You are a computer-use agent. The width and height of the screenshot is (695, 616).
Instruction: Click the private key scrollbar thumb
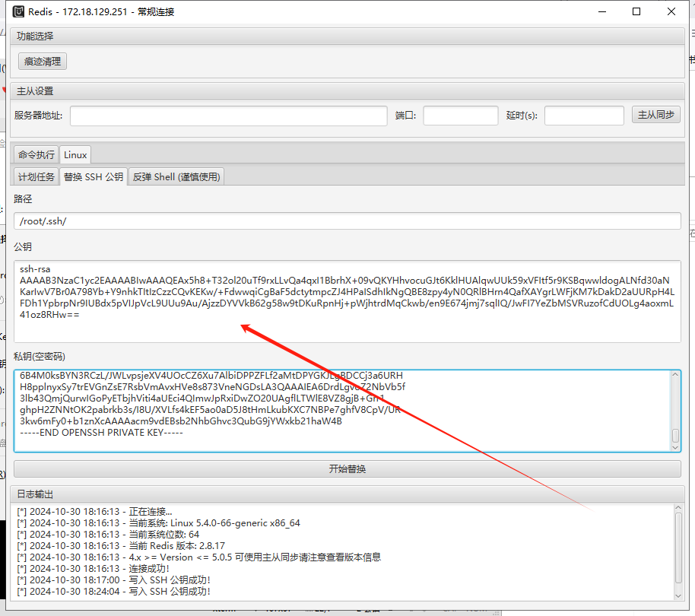[x=675, y=436]
